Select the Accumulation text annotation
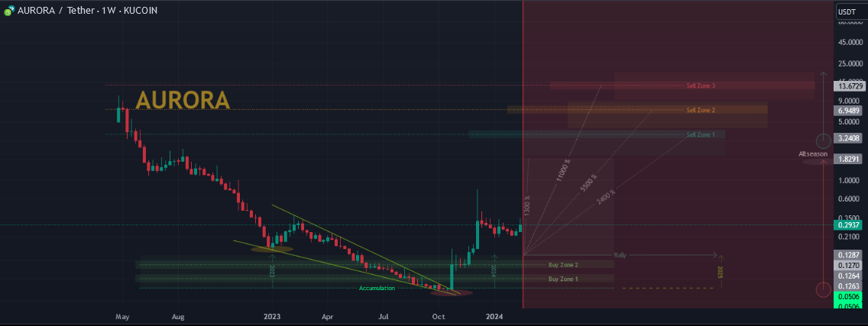Viewport: 868px width, 326px height. coord(377,289)
